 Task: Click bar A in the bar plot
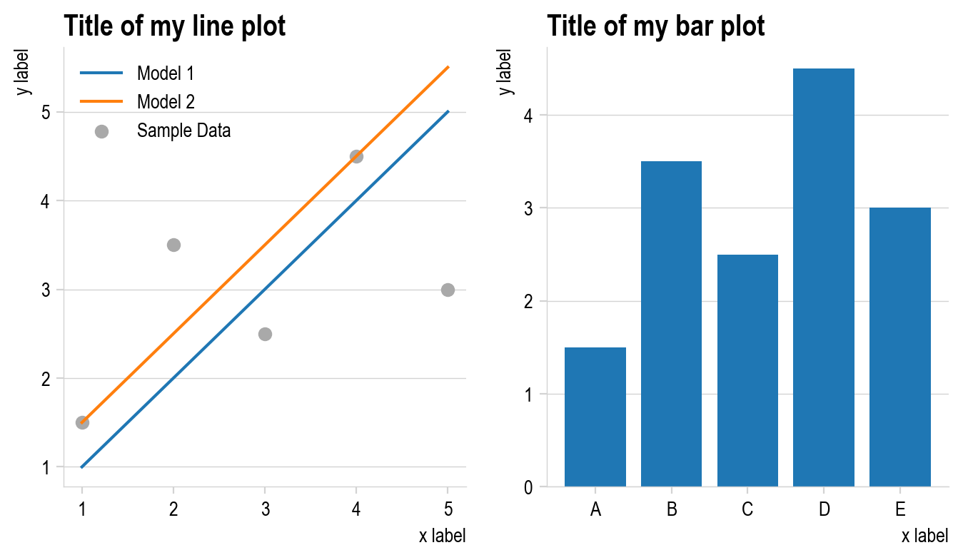[595, 417]
